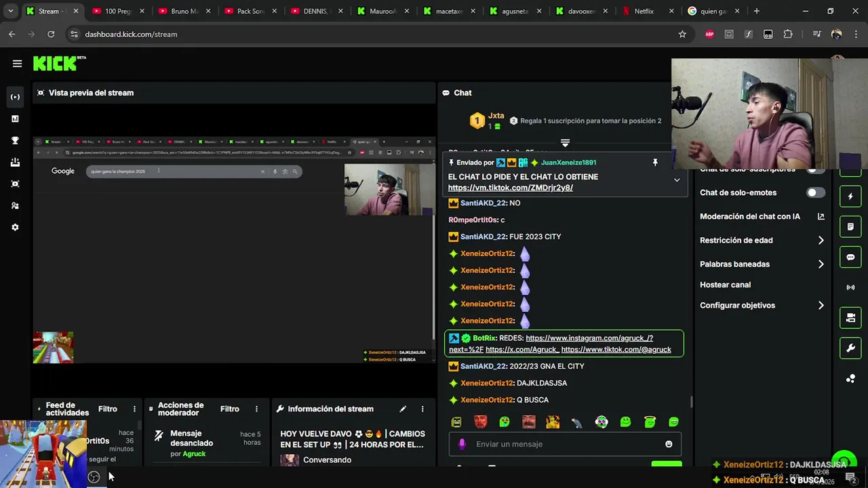Open Acciones de moderador Filtro dropdown

tap(229, 409)
